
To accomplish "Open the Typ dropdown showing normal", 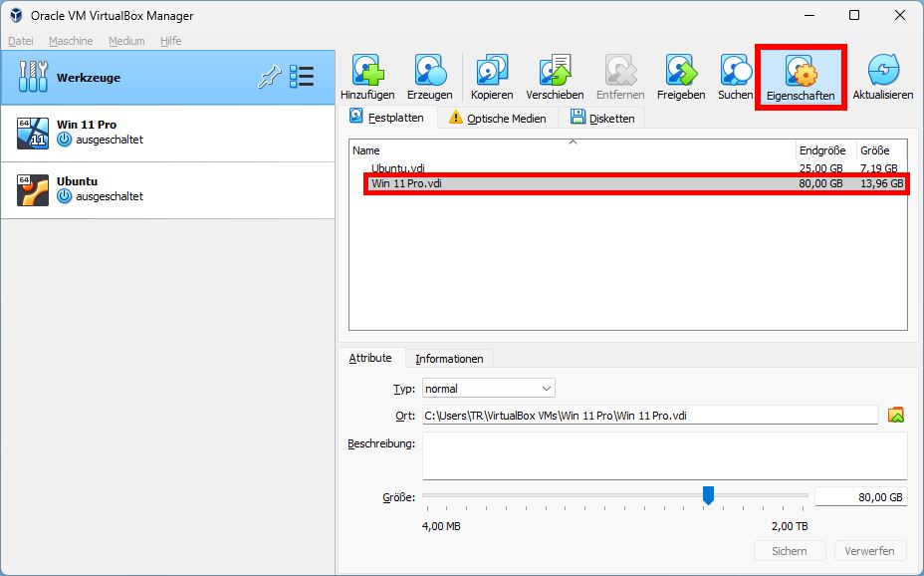I will (488, 388).
